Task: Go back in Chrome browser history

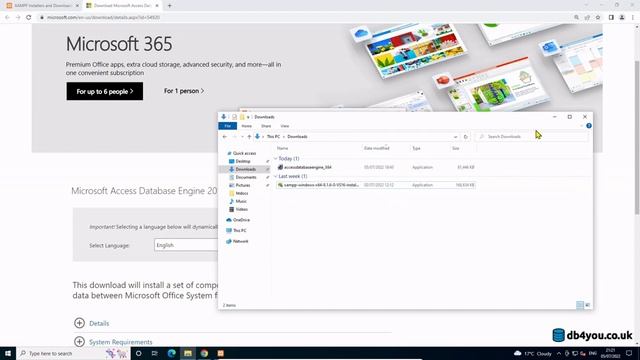Action: click(x=7, y=18)
